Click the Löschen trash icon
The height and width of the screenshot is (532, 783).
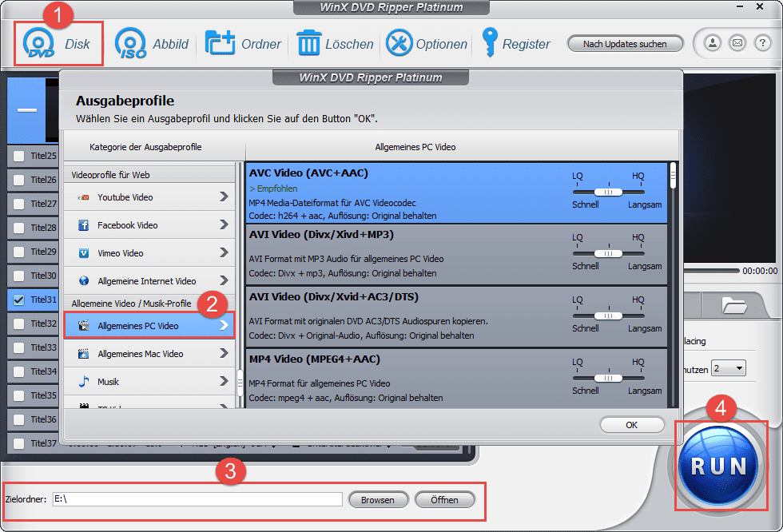308,43
